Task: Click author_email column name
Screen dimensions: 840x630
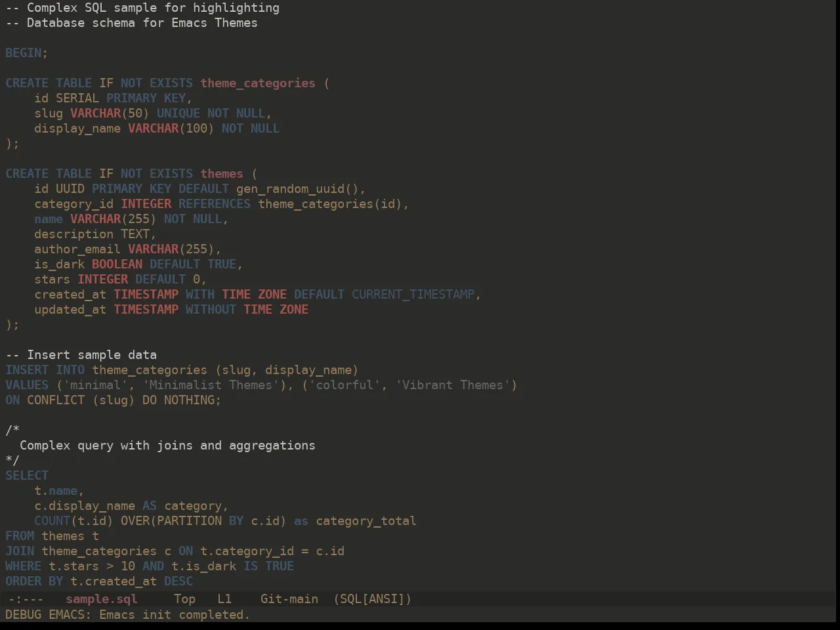Action: 77,249
